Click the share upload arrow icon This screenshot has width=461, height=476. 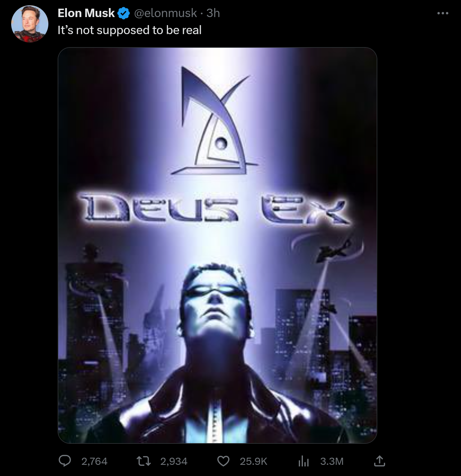tap(379, 461)
